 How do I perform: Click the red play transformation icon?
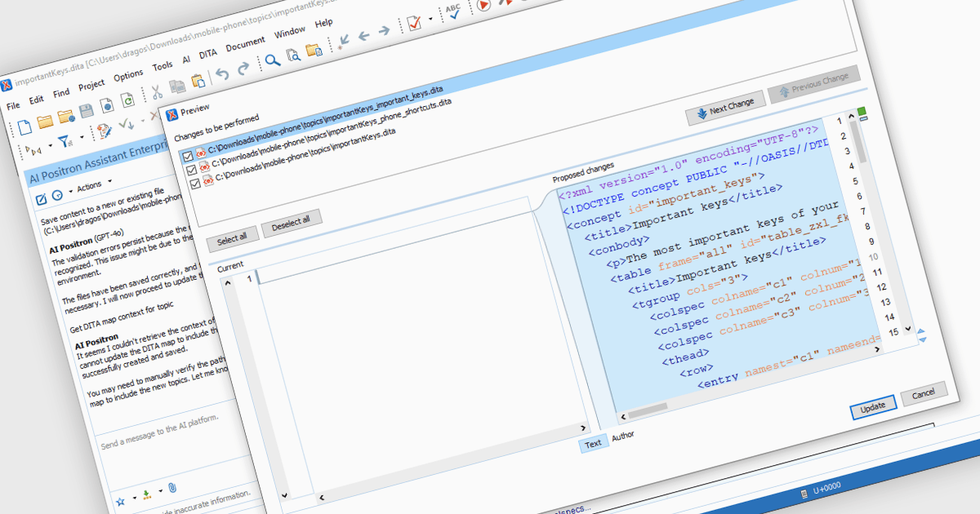point(483,6)
